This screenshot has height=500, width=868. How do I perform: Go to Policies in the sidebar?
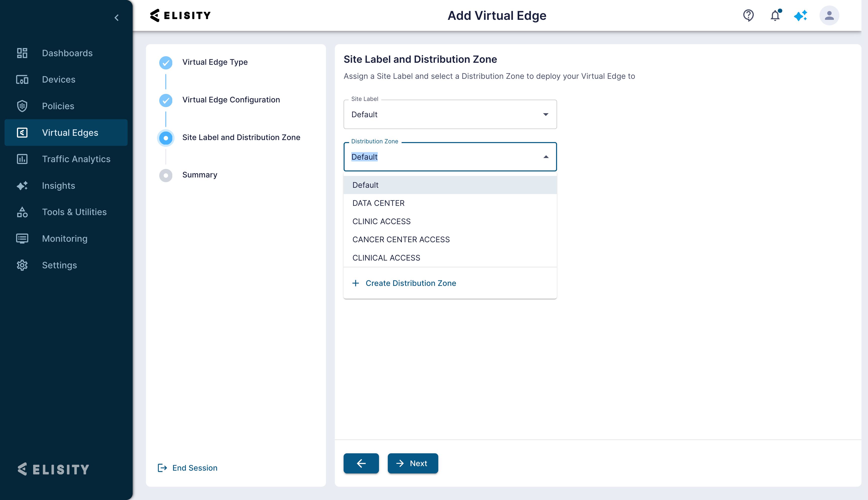pyautogui.click(x=66, y=106)
